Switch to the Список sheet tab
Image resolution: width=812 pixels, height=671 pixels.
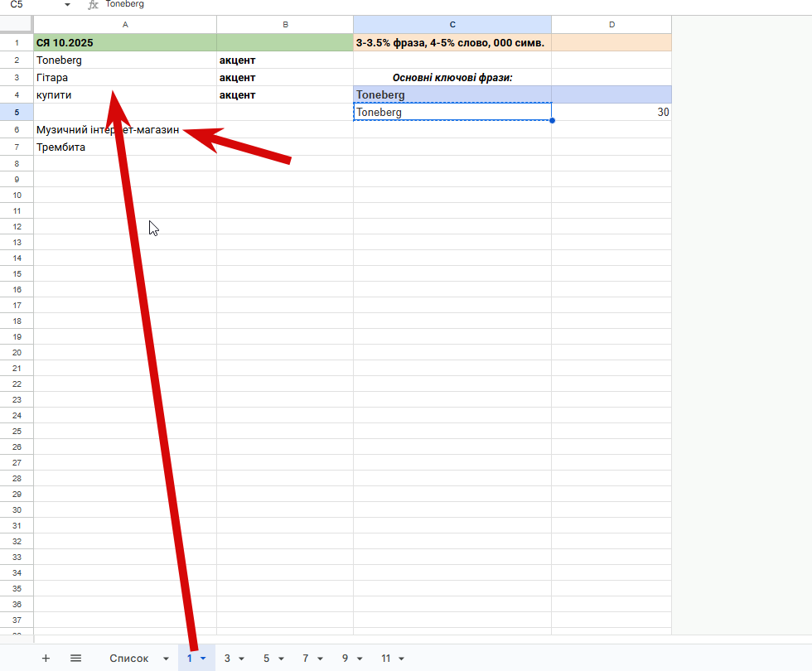pyautogui.click(x=129, y=658)
